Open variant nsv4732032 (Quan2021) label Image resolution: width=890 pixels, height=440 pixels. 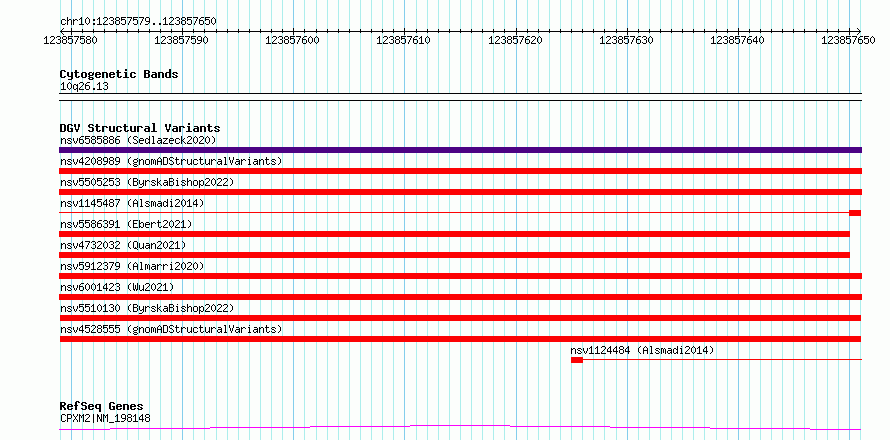(x=123, y=245)
